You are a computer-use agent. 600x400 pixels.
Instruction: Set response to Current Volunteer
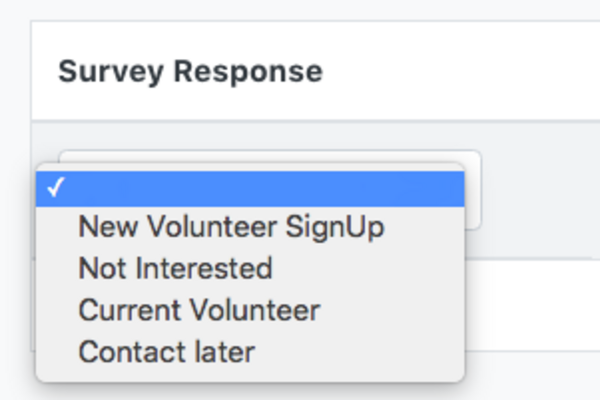coord(199,310)
